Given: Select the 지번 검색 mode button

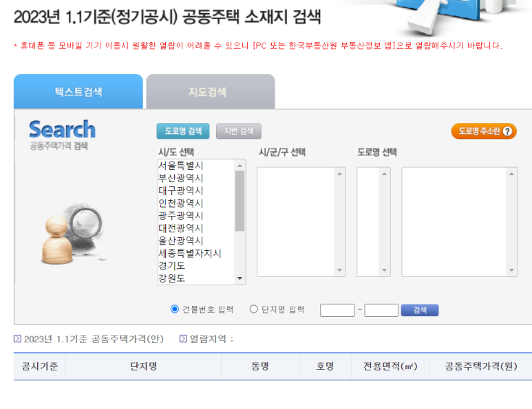Looking at the screenshot, I should 239,131.
